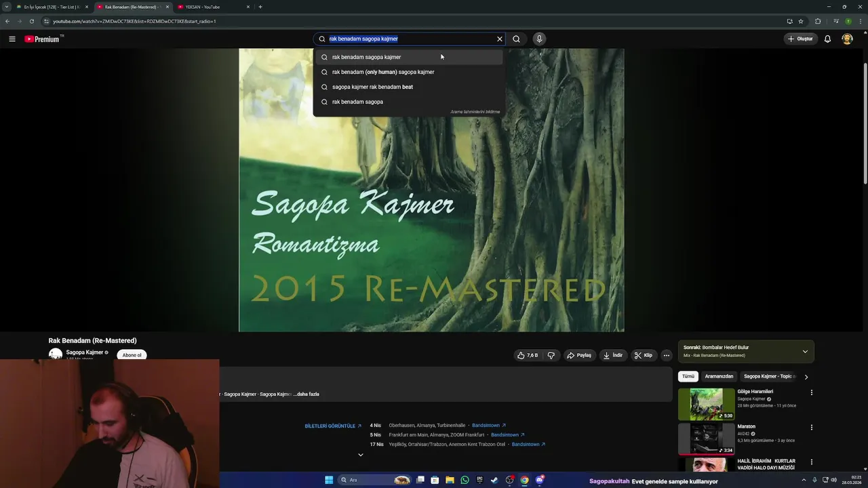The image size is (868, 488).
Task: Open YouTube notifications bell
Action: tap(827, 39)
